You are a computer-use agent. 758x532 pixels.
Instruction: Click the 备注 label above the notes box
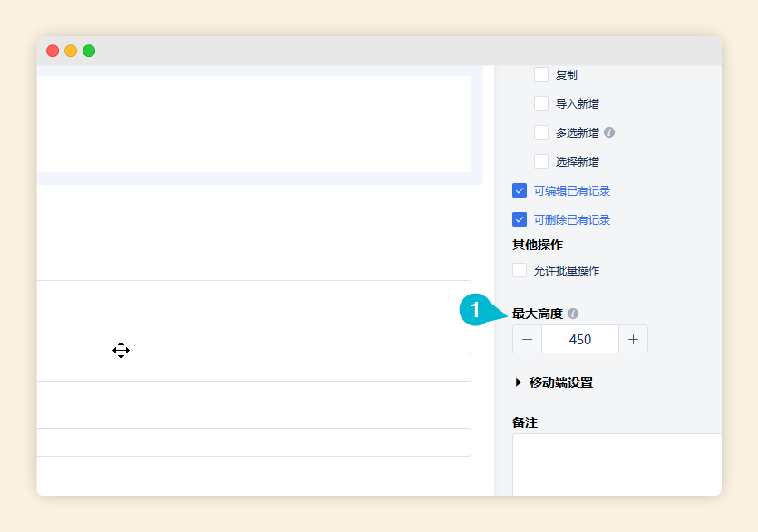pyautogui.click(x=524, y=422)
